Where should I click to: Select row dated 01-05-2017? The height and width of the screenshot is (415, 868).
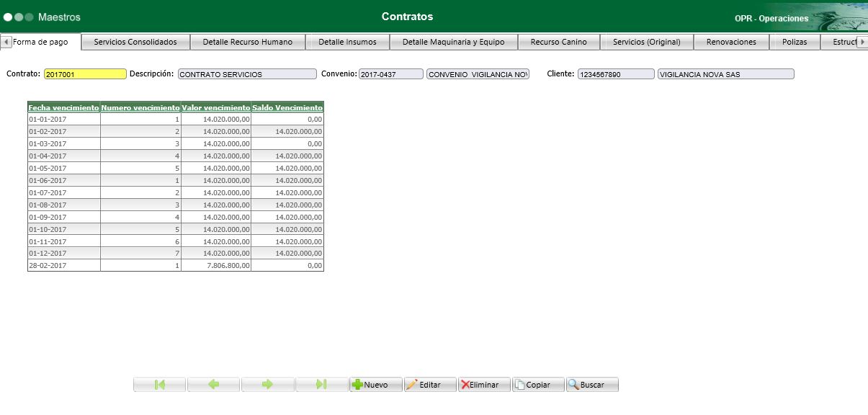tap(176, 168)
